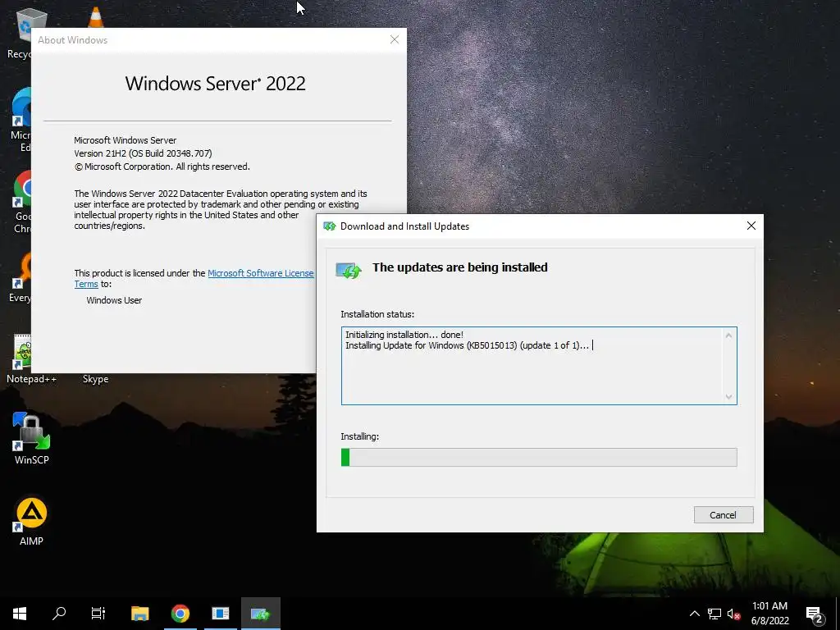Click inside the Installation status text box

tap(539, 365)
